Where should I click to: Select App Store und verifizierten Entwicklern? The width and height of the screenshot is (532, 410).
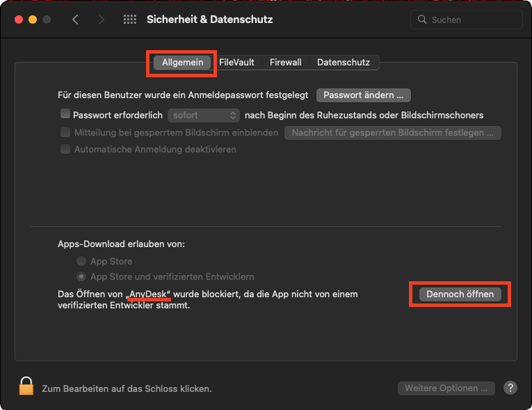tap(81, 276)
